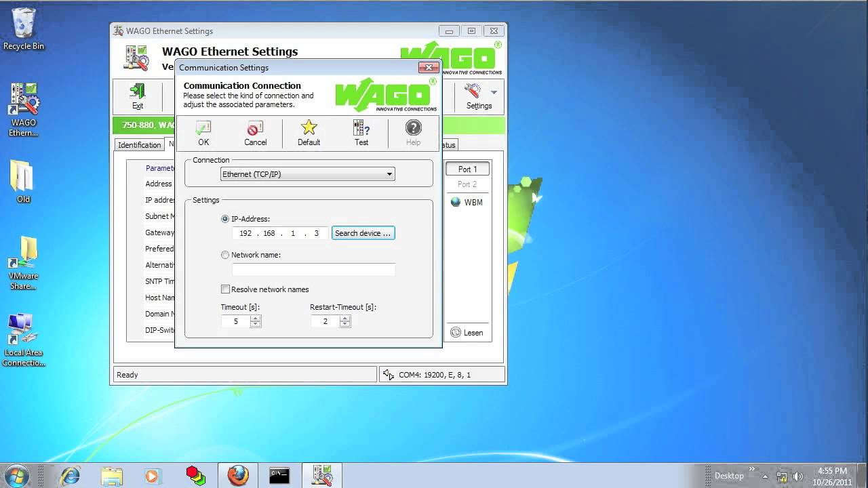
Task: Expand the Settings dropdown arrow in main window
Action: pos(494,92)
